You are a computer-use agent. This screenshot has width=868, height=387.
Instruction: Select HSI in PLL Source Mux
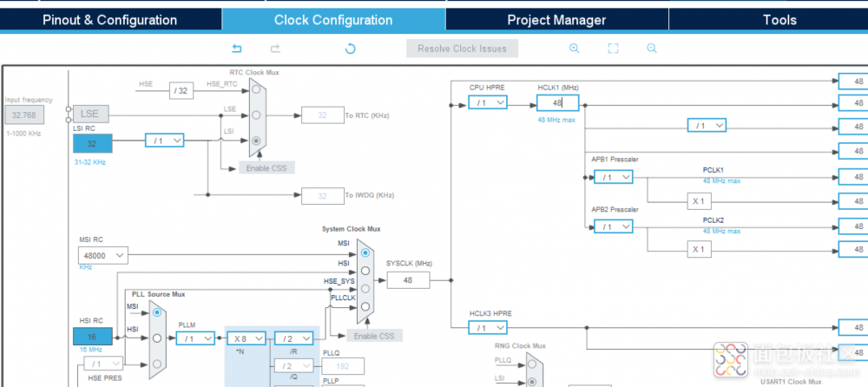[157, 338]
